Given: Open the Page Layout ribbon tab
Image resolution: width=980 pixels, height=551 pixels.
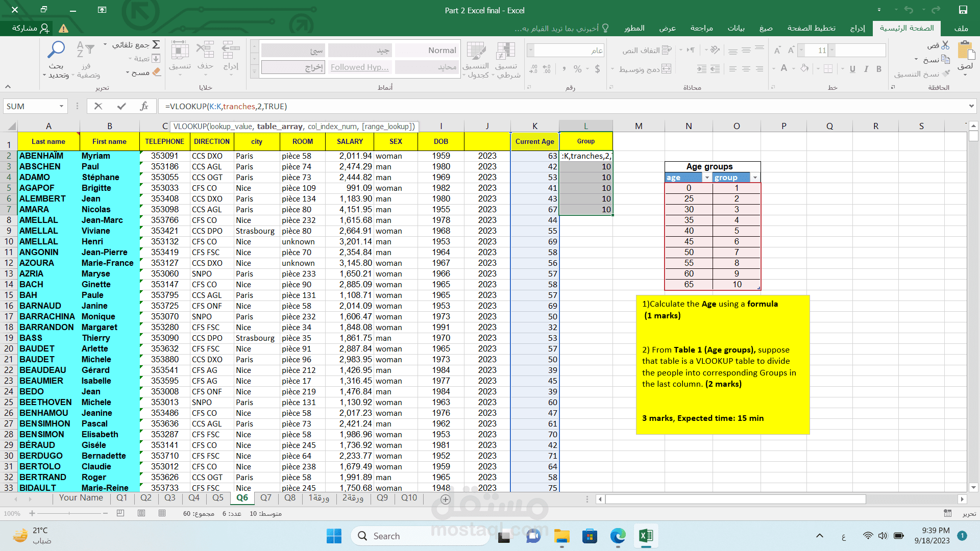Looking at the screenshot, I should pos(811,28).
